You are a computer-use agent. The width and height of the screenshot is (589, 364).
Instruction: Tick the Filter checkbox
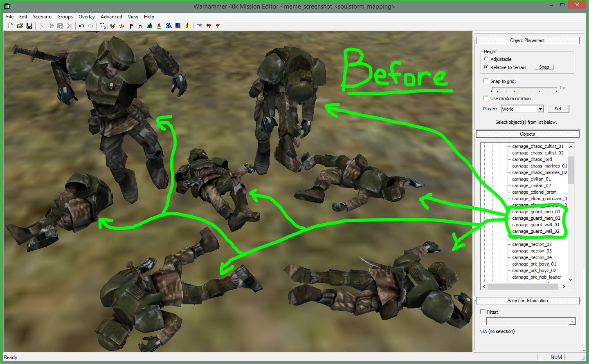[482, 312]
